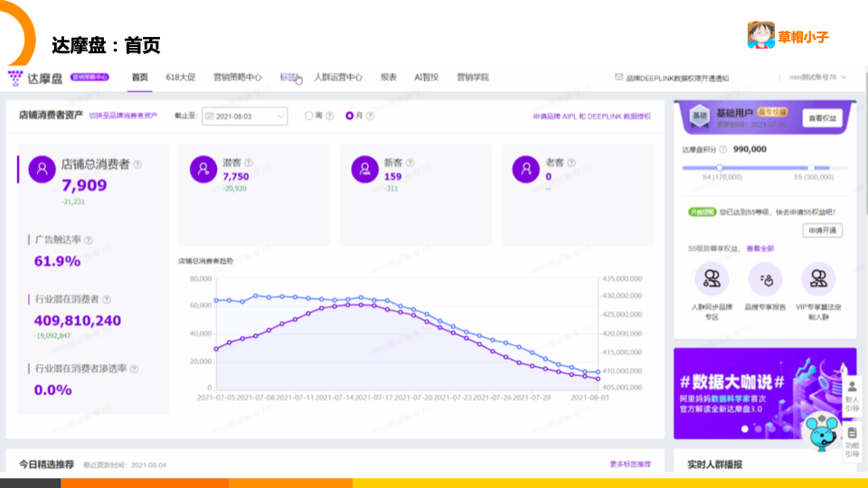Go to the 首页 tab

point(139,77)
